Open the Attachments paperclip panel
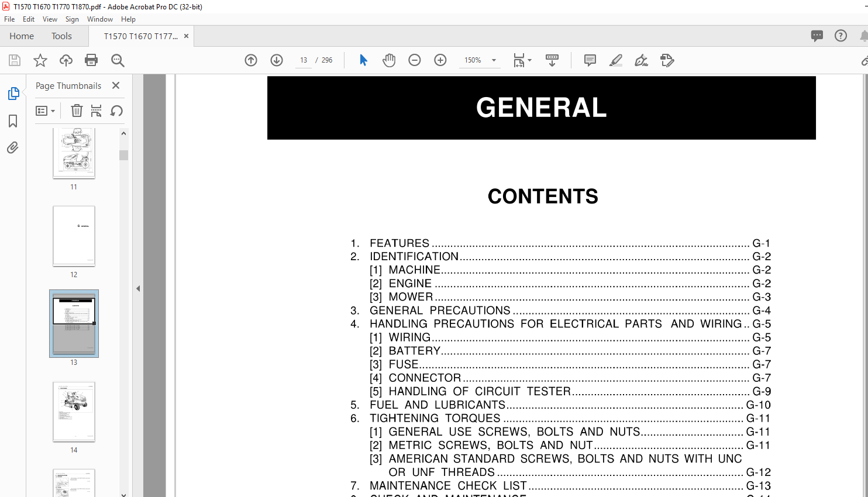Screen dimensions: 868x497 click(x=13, y=148)
